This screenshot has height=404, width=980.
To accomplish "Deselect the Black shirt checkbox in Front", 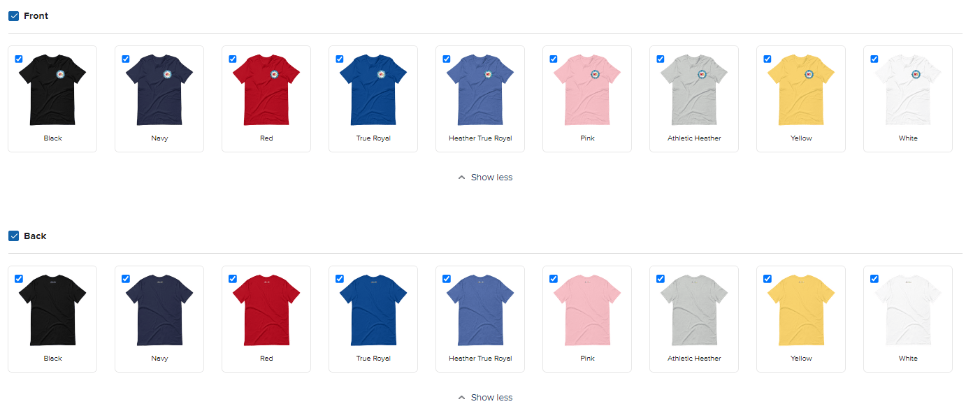I will 19,59.
